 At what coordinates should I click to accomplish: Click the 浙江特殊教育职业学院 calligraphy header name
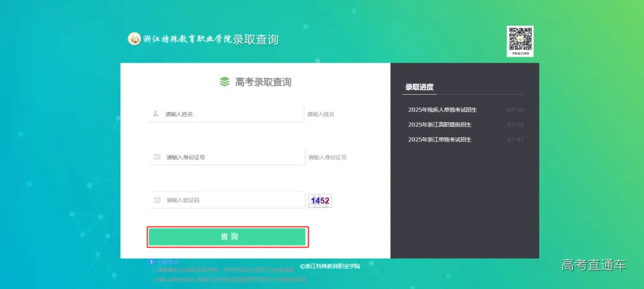187,39
